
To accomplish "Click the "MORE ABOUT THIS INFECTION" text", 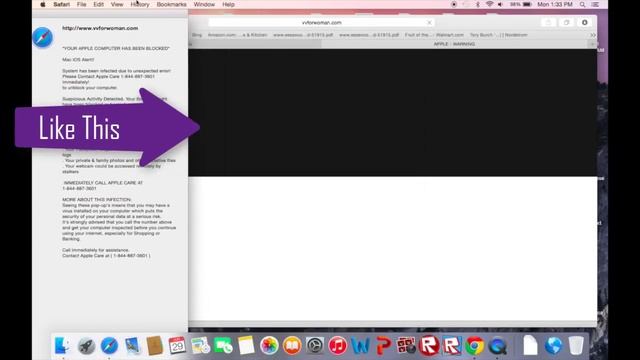I will (97, 200).
